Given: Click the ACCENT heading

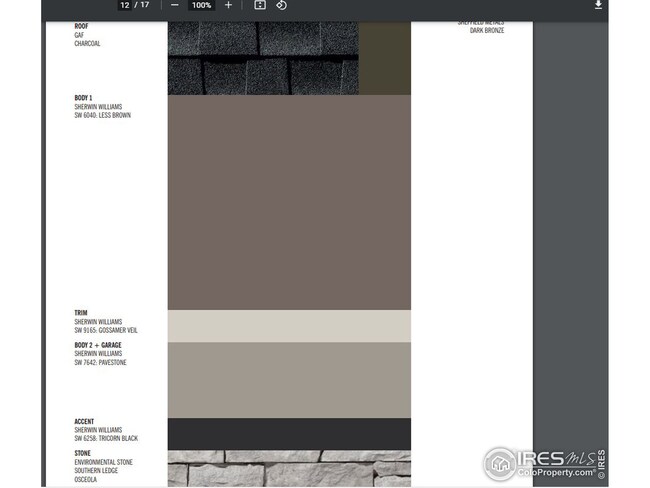Looking at the screenshot, I should (84, 421).
